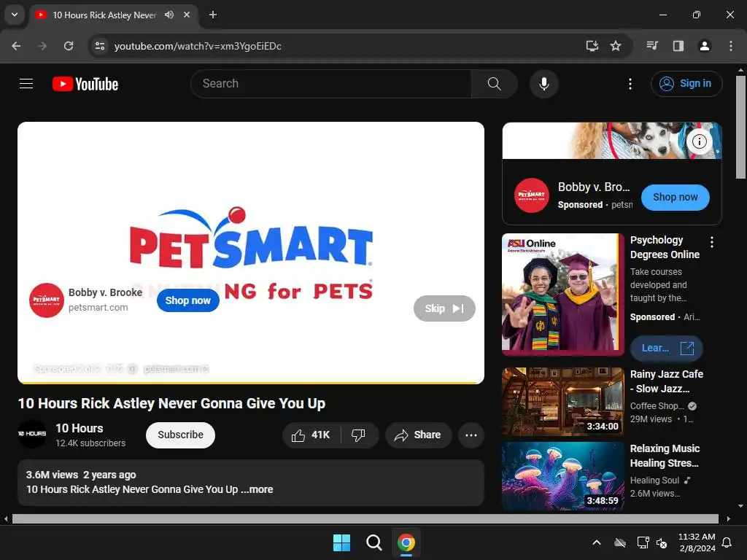
Task: Go to YouTube home via logo
Action: coord(85,85)
